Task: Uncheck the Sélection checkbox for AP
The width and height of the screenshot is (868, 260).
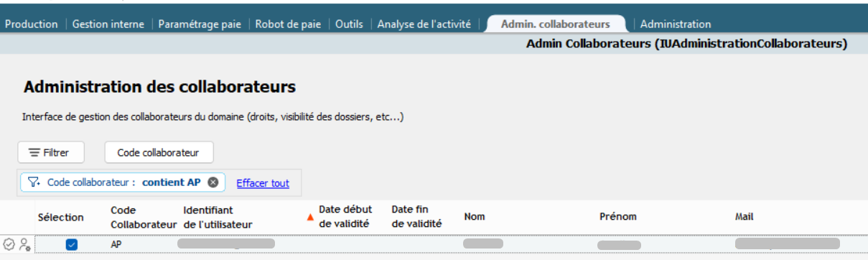Action: pyautogui.click(x=72, y=245)
